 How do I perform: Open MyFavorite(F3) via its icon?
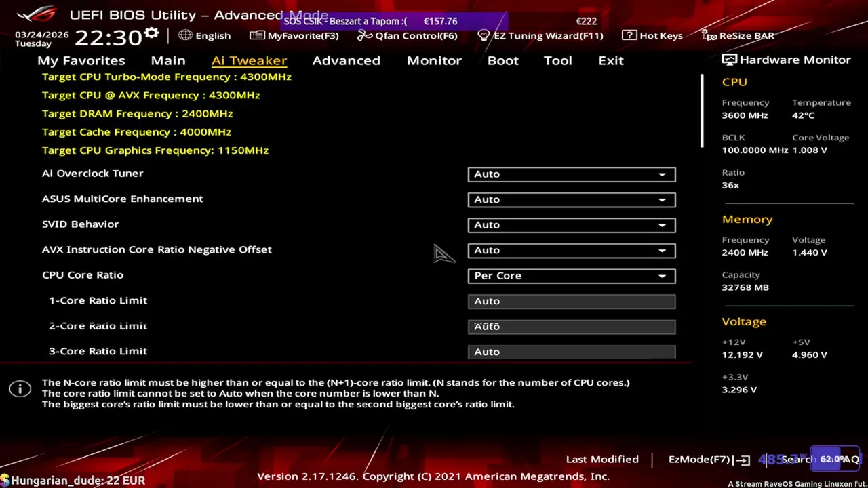click(x=257, y=35)
